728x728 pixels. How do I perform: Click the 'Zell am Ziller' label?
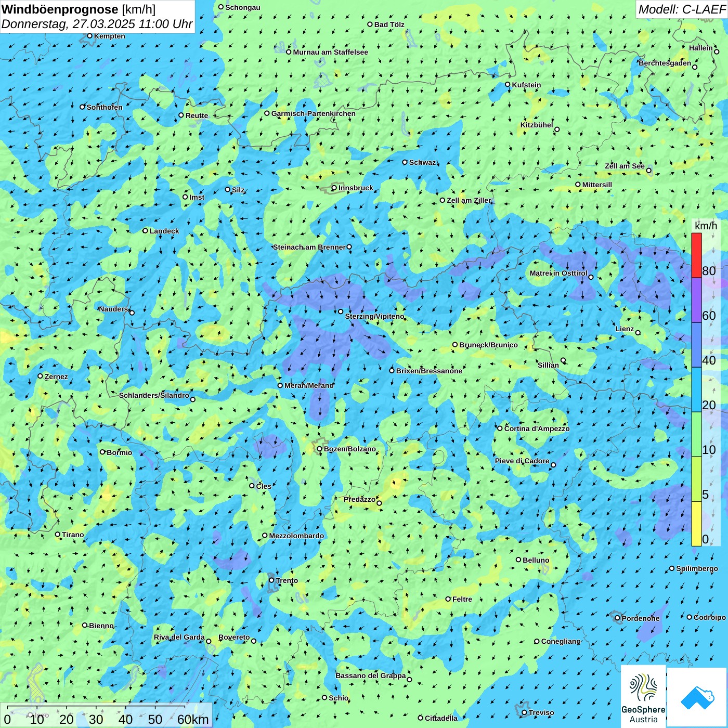point(469,200)
